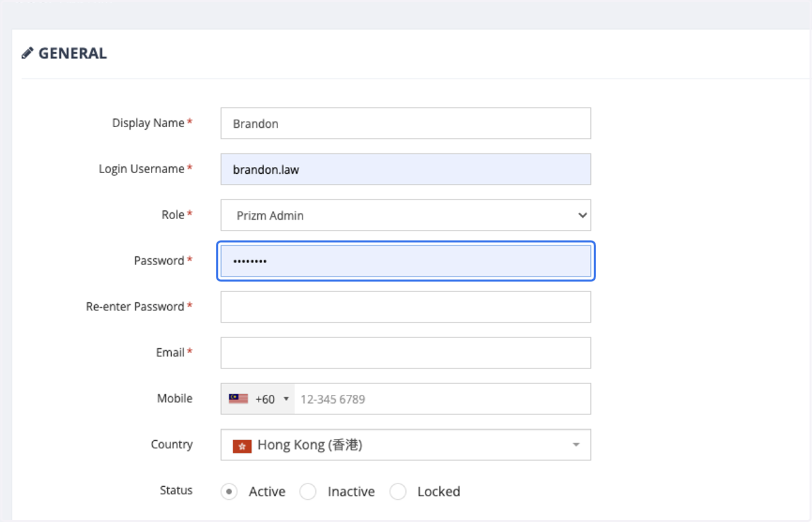Click the GENERAL section heading

[x=72, y=53]
